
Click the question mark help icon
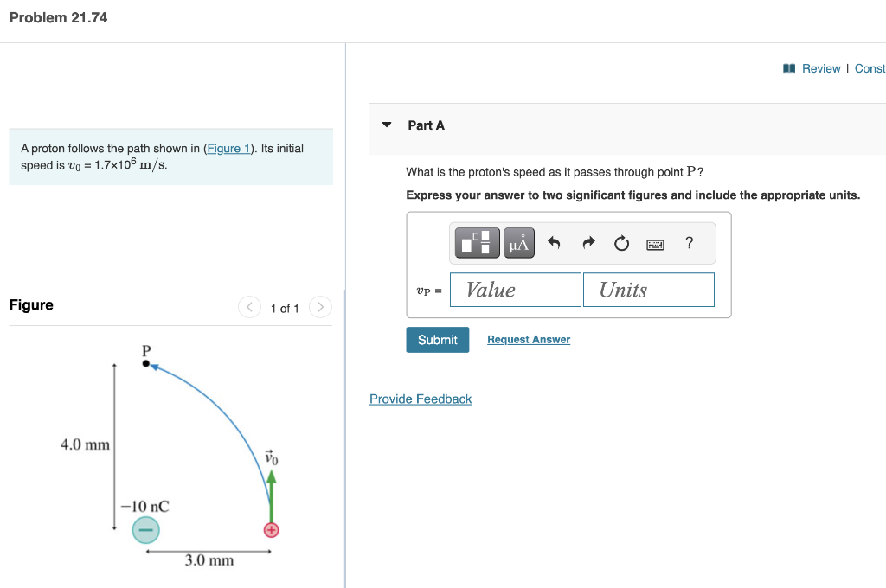(689, 243)
